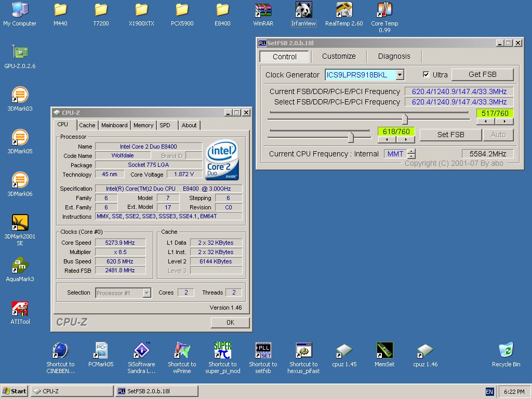Step the 618/760 value left
The height and width of the screenshot is (399, 532).
(387, 139)
